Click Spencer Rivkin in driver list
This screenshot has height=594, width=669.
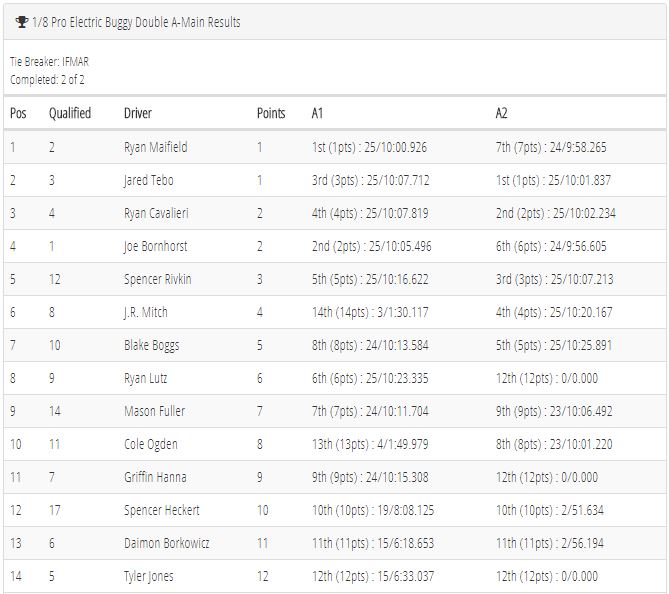coord(157,279)
